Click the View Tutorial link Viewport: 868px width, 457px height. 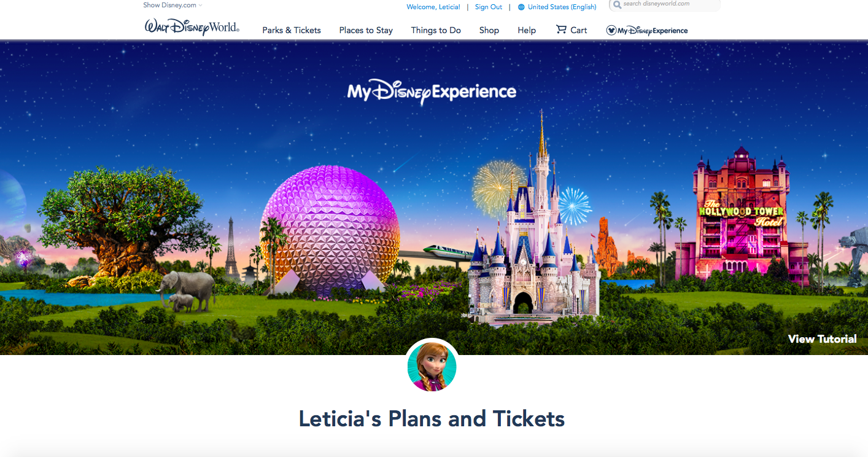(x=823, y=339)
